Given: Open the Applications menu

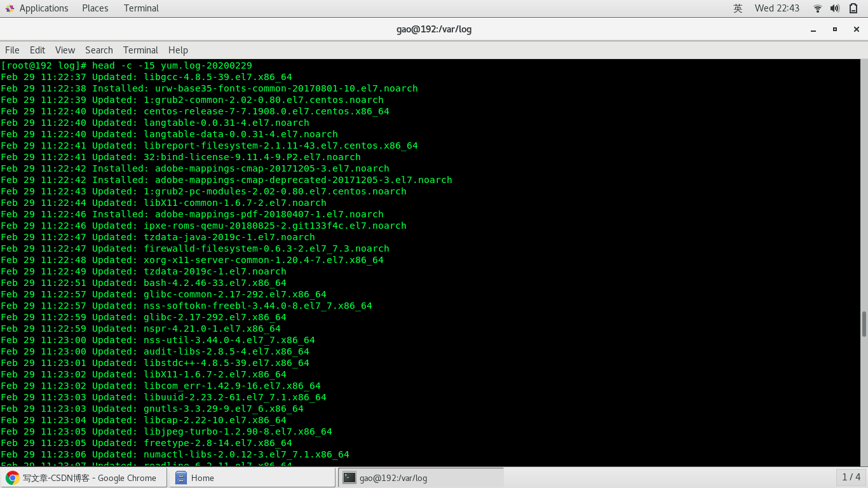Looking at the screenshot, I should (37, 8).
